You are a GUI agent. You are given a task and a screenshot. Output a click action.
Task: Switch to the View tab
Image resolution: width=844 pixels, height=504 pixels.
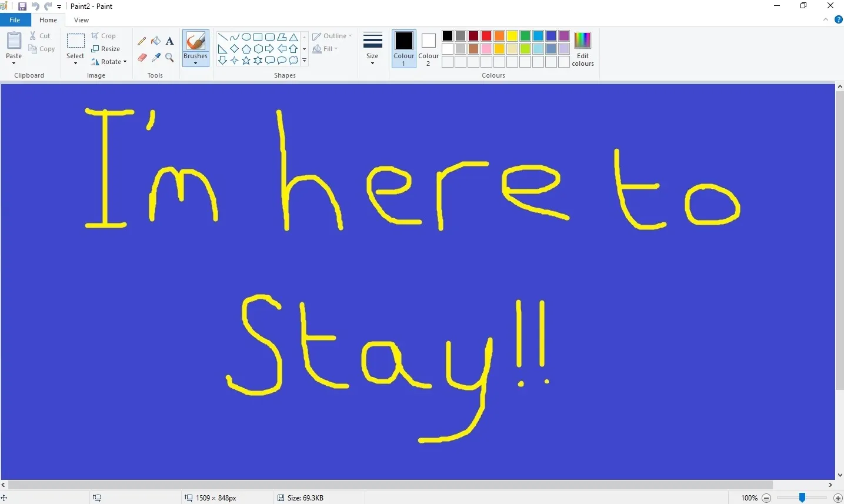pyautogui.click(x=81, y=20)
